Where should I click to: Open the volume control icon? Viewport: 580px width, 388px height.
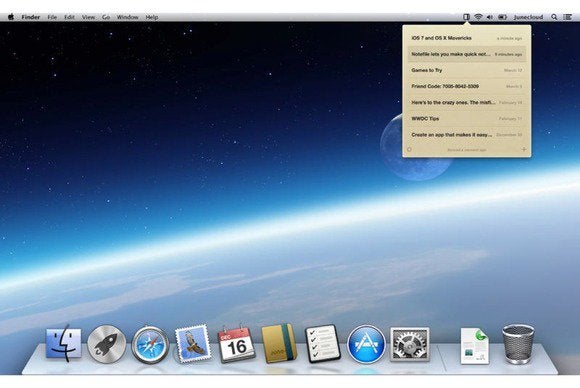490,17
